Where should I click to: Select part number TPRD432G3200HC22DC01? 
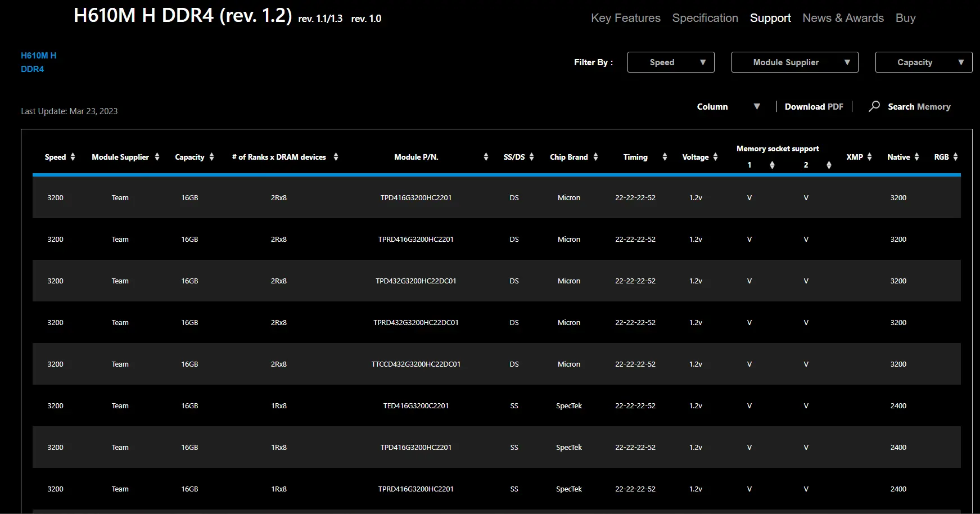[416, 322]
